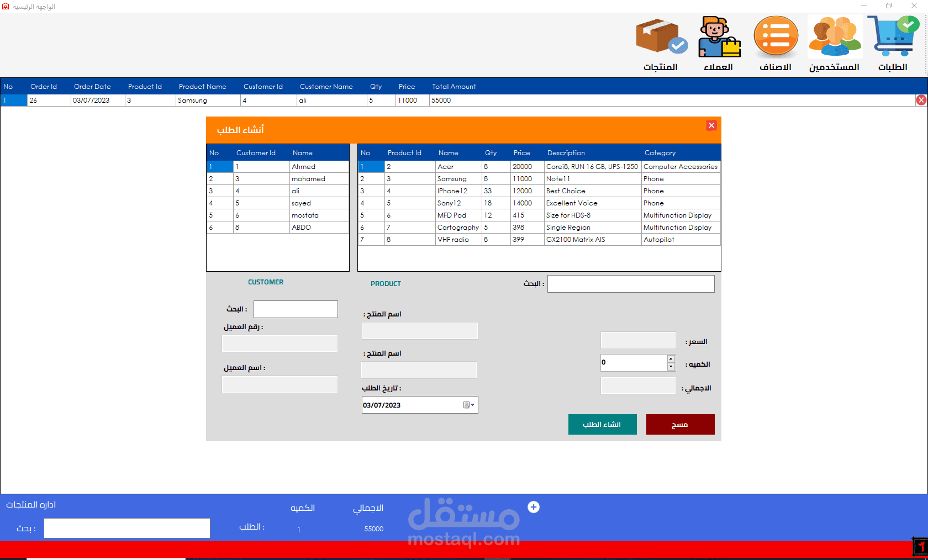The height and width of the screenshot is (560, 928).
Task: Select product row Sony12
Action: [x=539, y=203]
